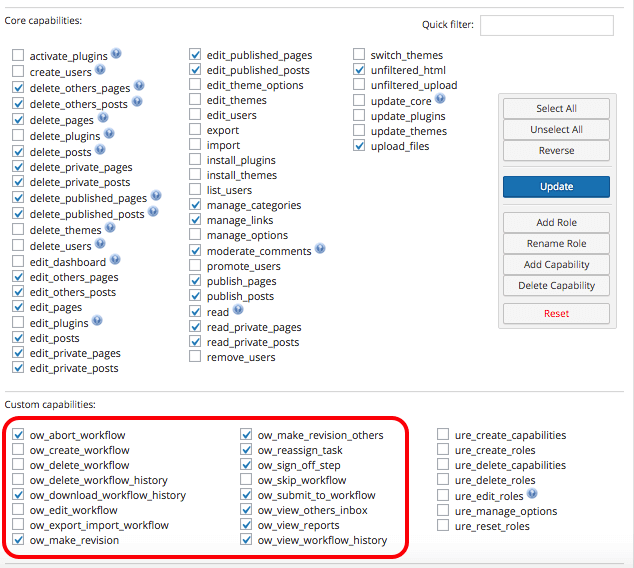The height and width of the screenshot is (568, 634).
Task: Enable the activate_plugins checkbox
Action: coord(18,55)
